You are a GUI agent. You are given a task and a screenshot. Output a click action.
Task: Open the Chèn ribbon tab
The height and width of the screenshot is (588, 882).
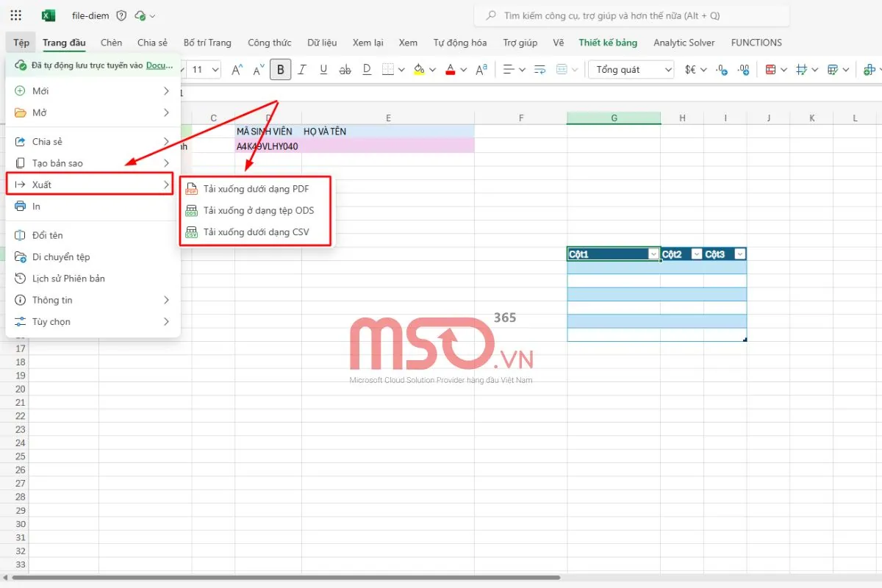[x=111, y=43]
